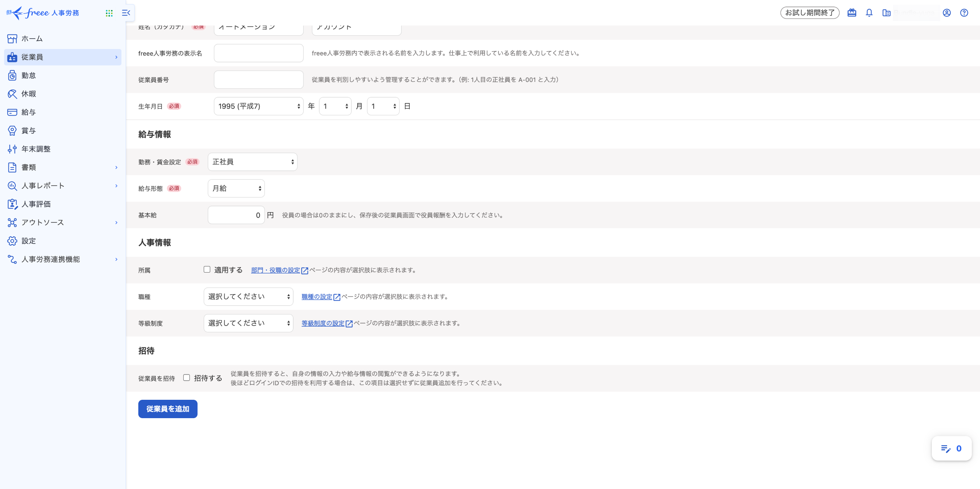Screen dimensions: 980x489
Task: Open notifications via the bell icon
Action: pos(869,13)
